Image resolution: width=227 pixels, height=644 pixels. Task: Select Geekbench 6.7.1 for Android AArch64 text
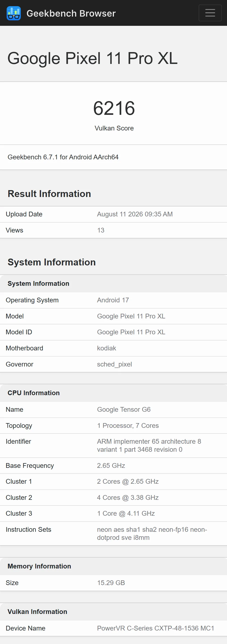tap(63, 157)
